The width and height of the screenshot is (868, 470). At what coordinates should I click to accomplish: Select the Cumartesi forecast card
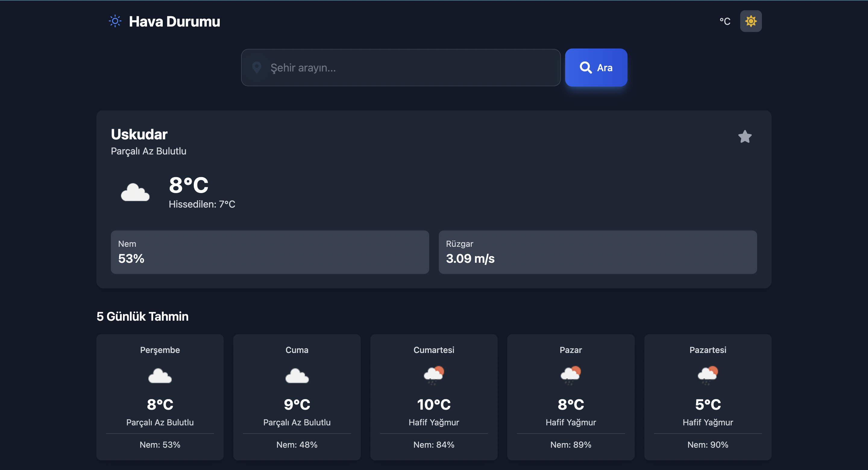click(434, 398)
